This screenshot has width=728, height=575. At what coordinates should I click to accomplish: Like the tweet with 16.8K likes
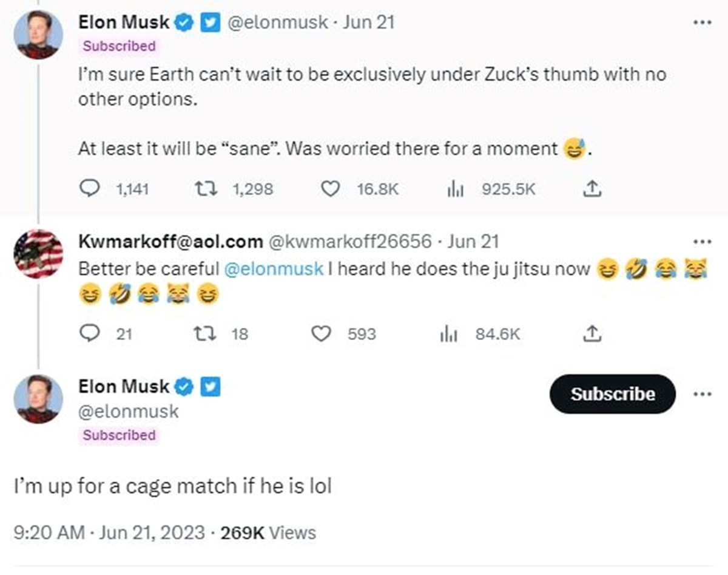pos(329,189)
